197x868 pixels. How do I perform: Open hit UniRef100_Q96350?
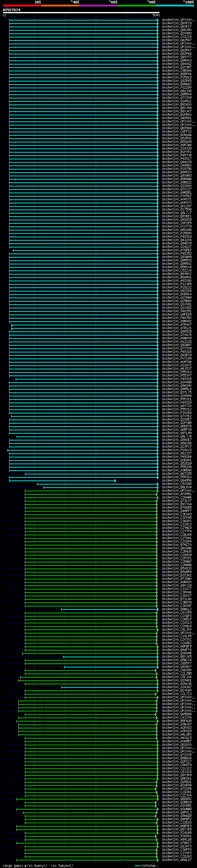click(x=177, y=30)
